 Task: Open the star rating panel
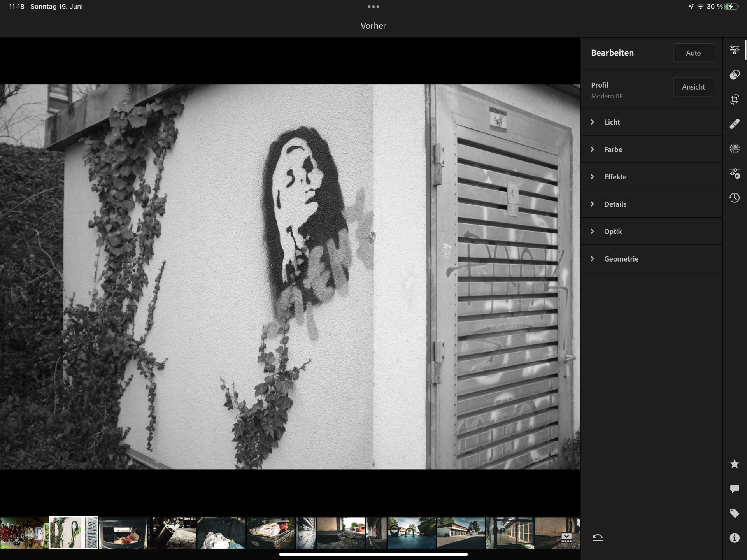(x=734, y=464)
